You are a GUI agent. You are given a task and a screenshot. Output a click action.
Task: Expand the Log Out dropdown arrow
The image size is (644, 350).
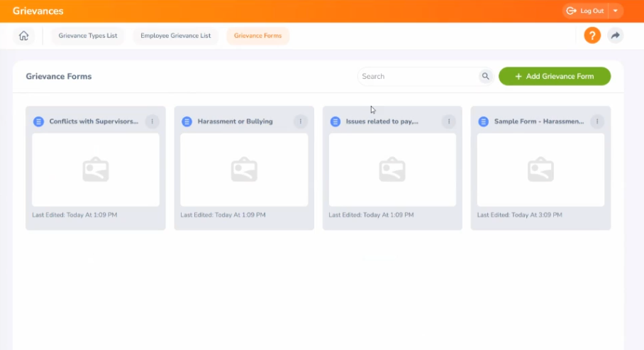click(615, 11)
